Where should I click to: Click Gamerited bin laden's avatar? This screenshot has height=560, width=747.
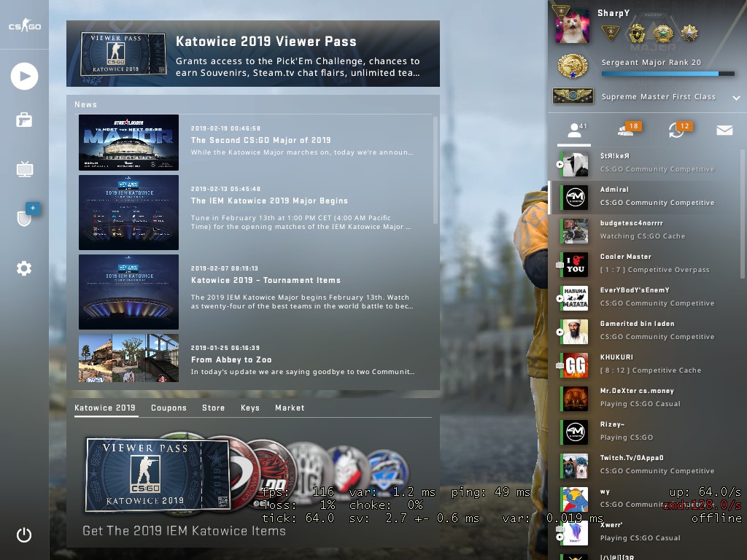(575, 332)
